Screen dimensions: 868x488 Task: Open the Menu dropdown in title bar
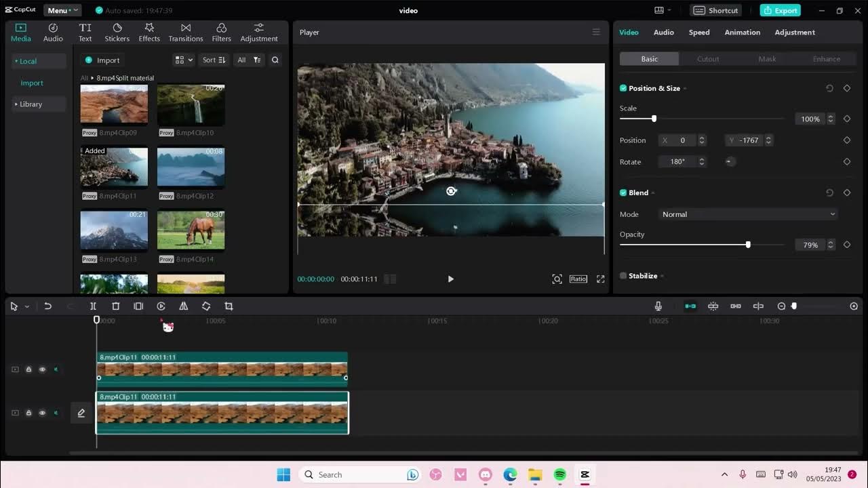(62, 10)
